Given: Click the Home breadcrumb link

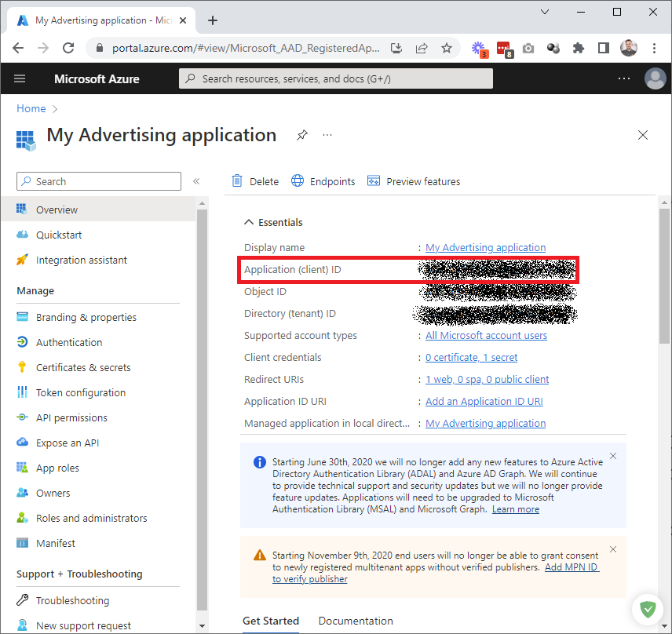Looking at the screenshot, I should click(31, 108).
